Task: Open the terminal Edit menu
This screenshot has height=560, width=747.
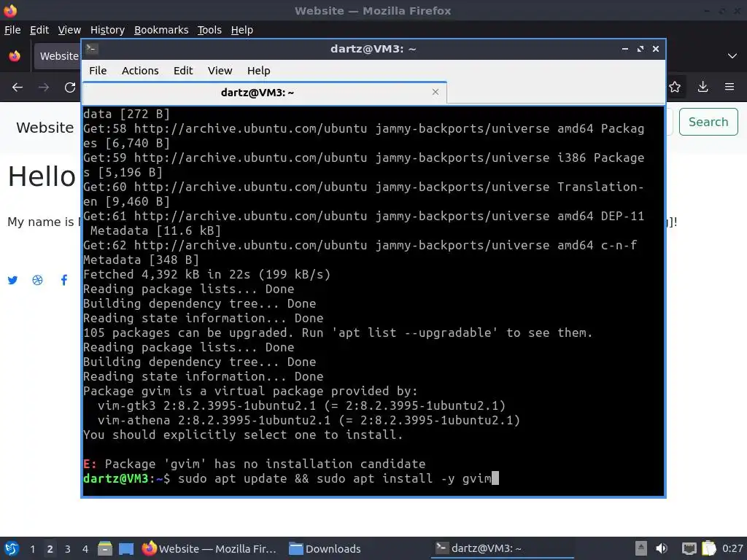Action: point(183,71)
